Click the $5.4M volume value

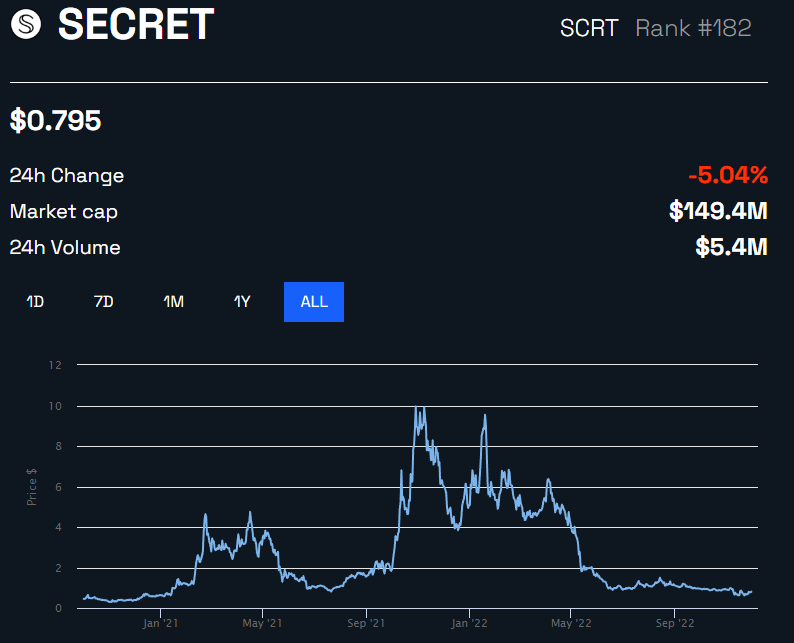(x=731, y=247)
